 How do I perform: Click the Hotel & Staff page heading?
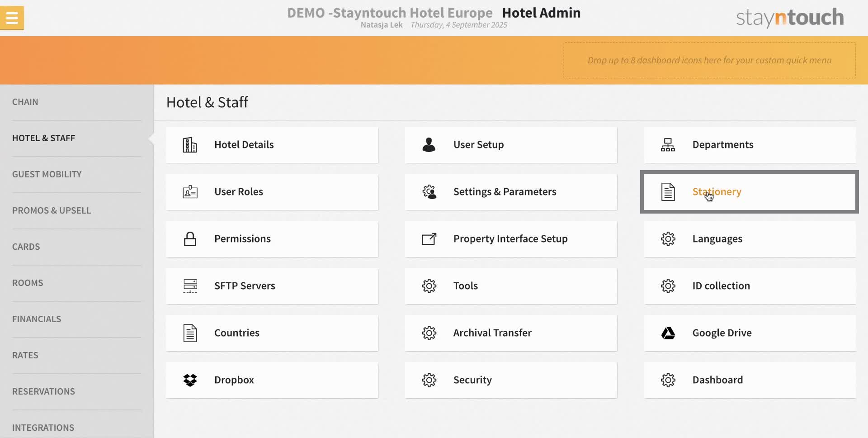pyautogui.click(x=207, y=102)
